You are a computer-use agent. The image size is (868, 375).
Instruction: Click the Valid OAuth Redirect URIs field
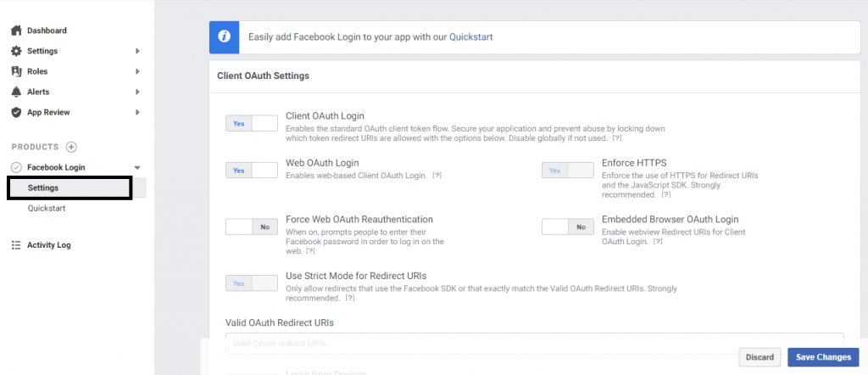(x=475, y=343)
